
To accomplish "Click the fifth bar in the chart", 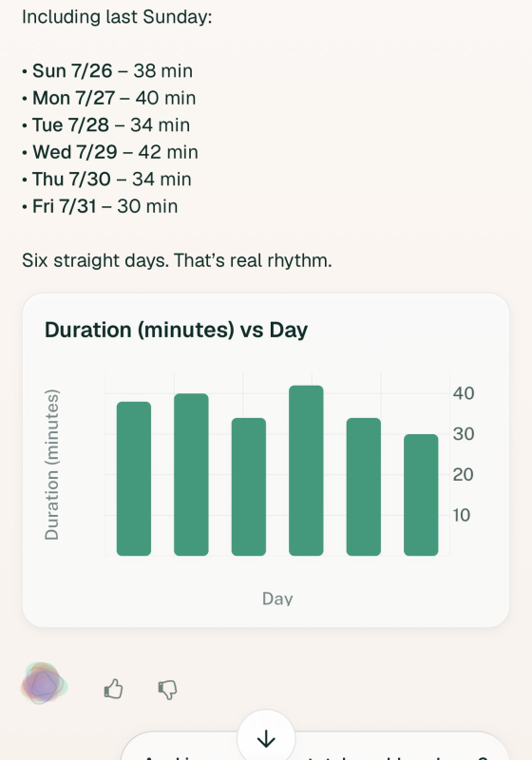I will pos(364,486).
